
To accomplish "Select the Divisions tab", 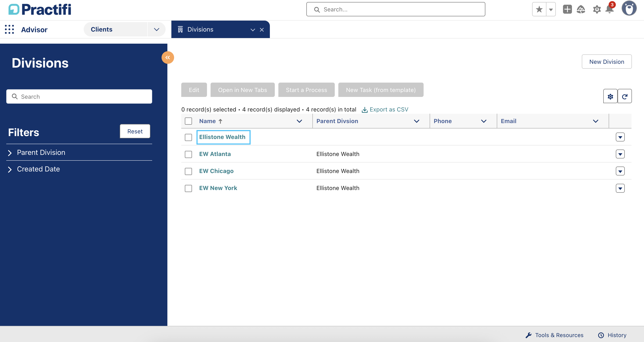I will (x=200, y=30).
